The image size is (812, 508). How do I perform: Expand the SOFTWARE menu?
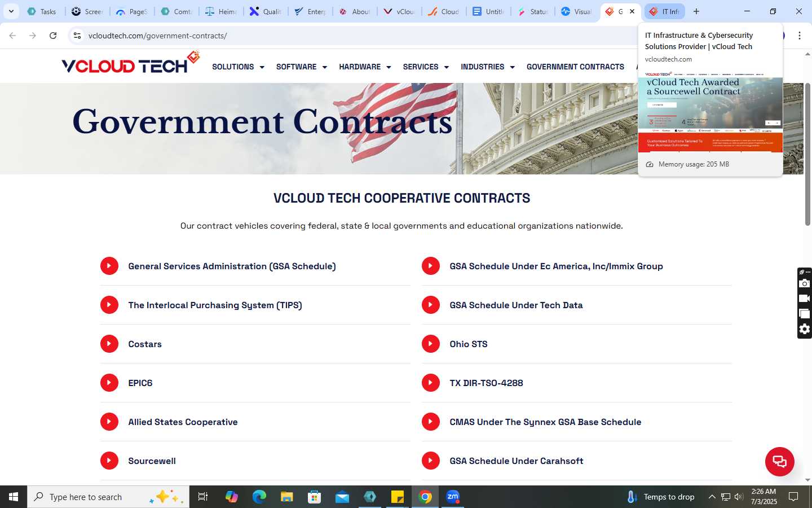coord(302,67)
